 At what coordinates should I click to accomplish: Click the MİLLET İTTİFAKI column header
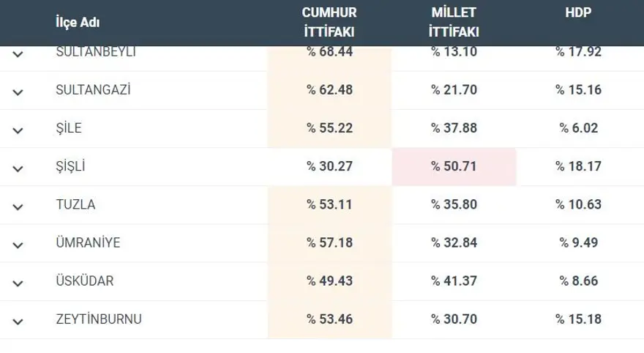coord(454,23)
